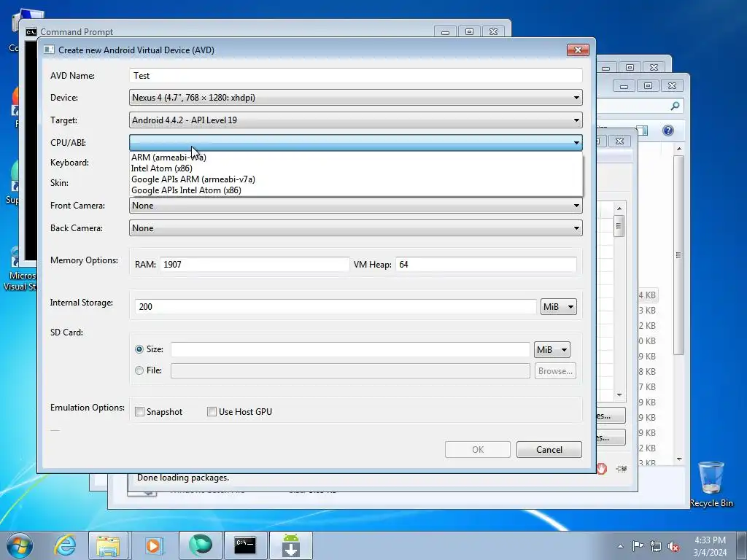This screenshot has height=560, width=747.
Task: Enable the Use Host GPU checkbox
Action: pos(212,412)
